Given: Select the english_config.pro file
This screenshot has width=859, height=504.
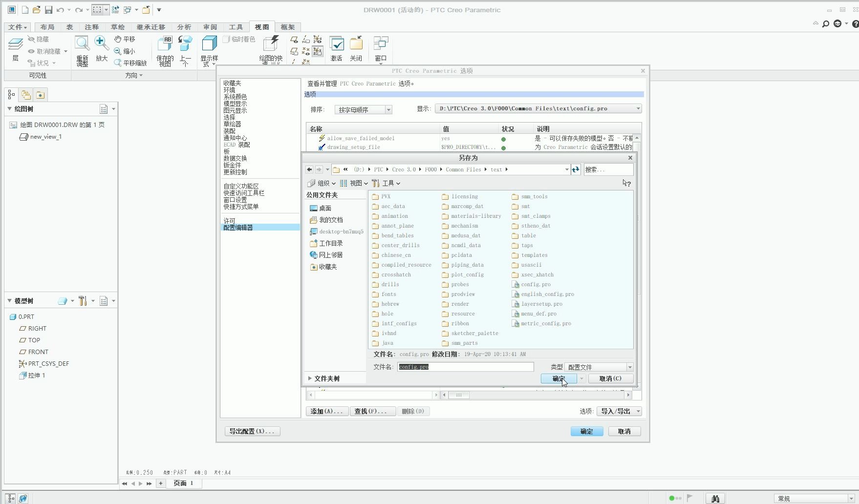Looking at the screenshot, I should 547,294.
